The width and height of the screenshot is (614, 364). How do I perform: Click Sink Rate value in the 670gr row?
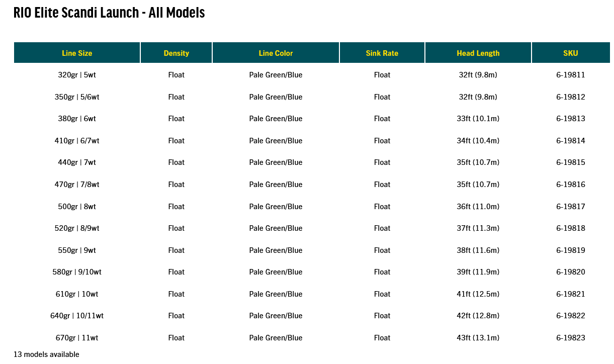(x=382, y=338)
